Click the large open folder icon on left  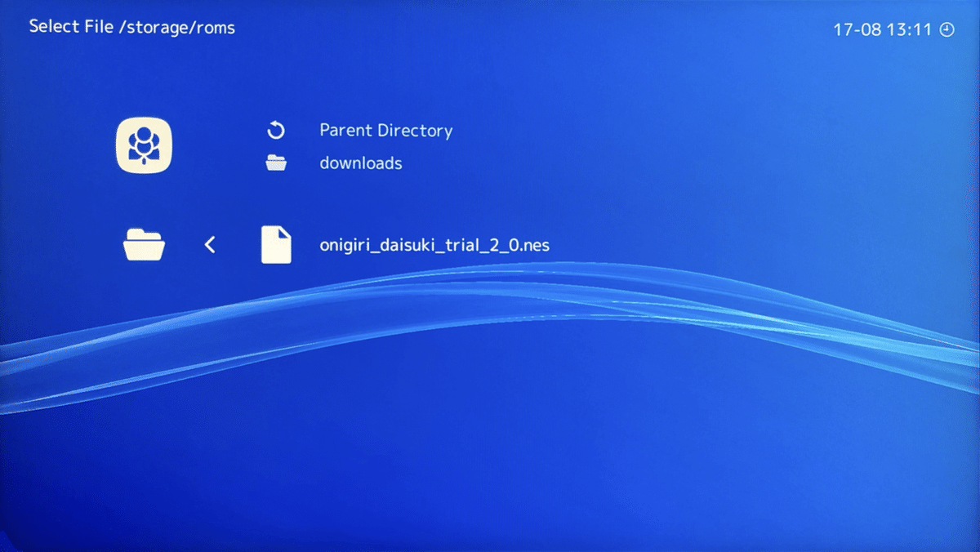click(x=145, y=244)
